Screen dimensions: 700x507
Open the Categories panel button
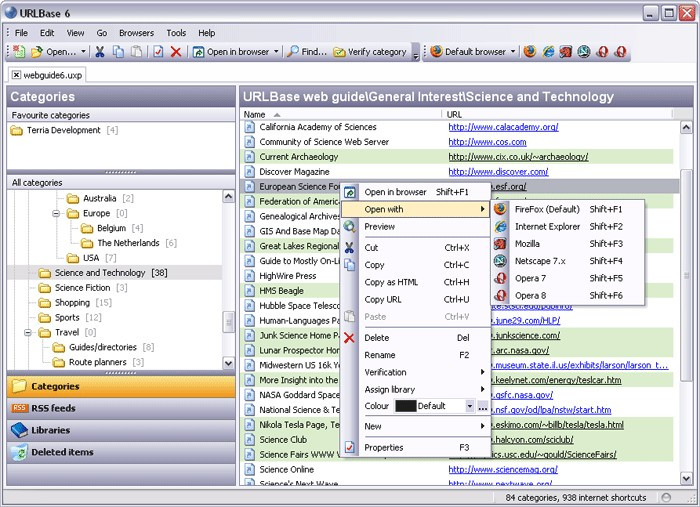121,386
